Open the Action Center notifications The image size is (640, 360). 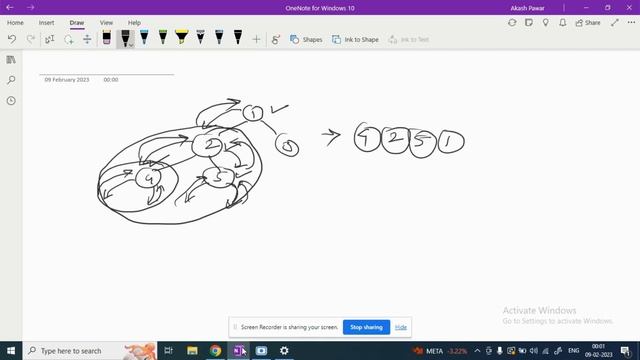coord(625,351)
